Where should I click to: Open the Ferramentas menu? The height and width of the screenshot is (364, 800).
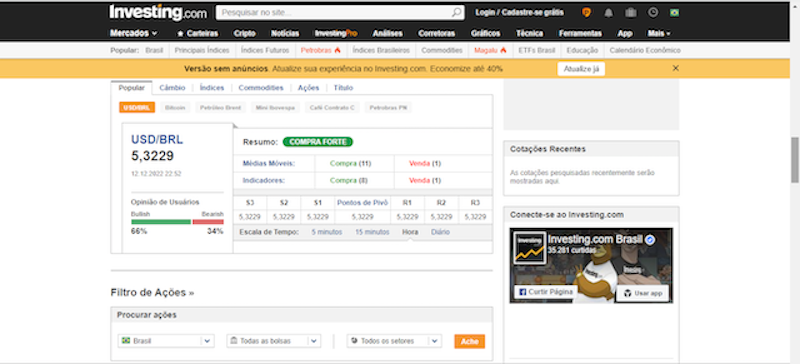(x=580, y=33)
